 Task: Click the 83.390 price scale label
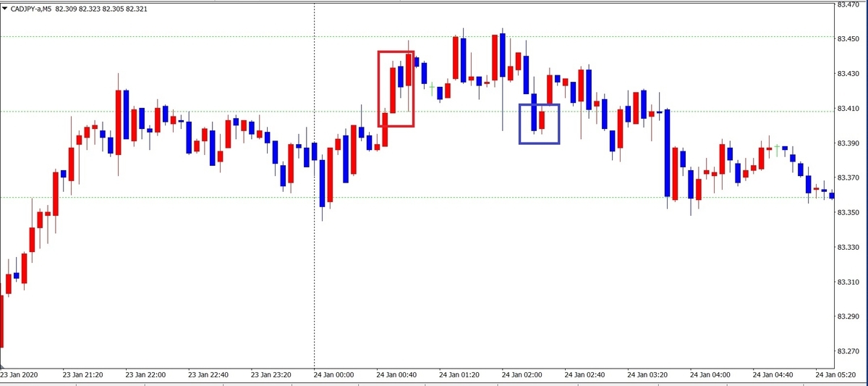tap(848, 143)
